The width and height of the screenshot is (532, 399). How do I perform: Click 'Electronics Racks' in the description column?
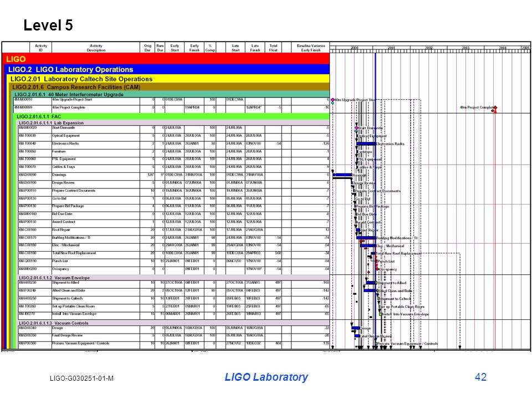(65, 144)
